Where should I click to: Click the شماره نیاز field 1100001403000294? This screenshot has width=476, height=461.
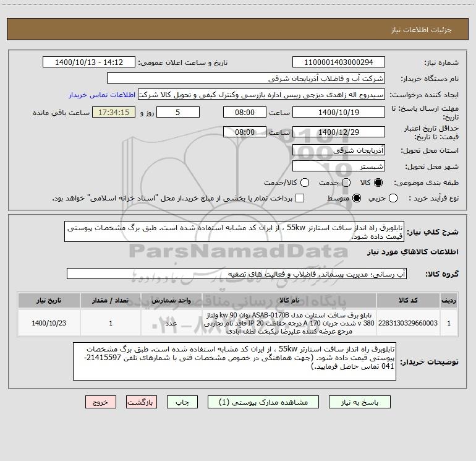(339, 62)
